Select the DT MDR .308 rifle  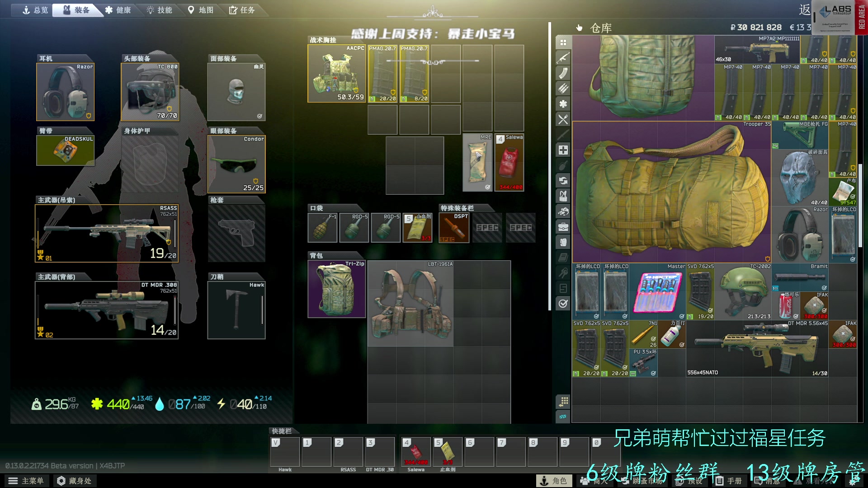tap(107, 310)
